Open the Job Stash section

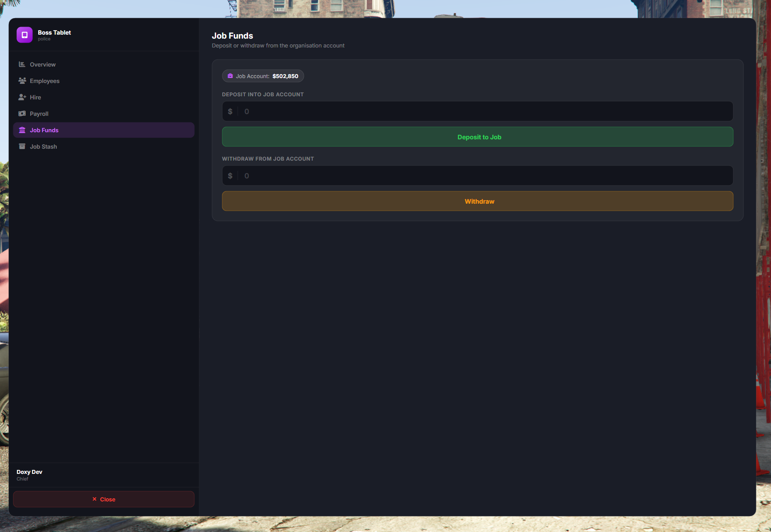(104, 146)
